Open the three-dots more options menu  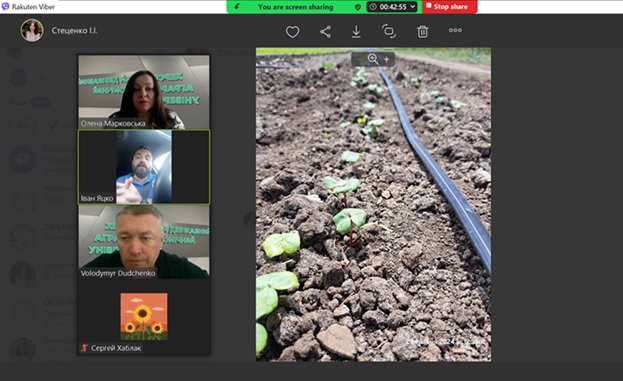coord(455,30)
